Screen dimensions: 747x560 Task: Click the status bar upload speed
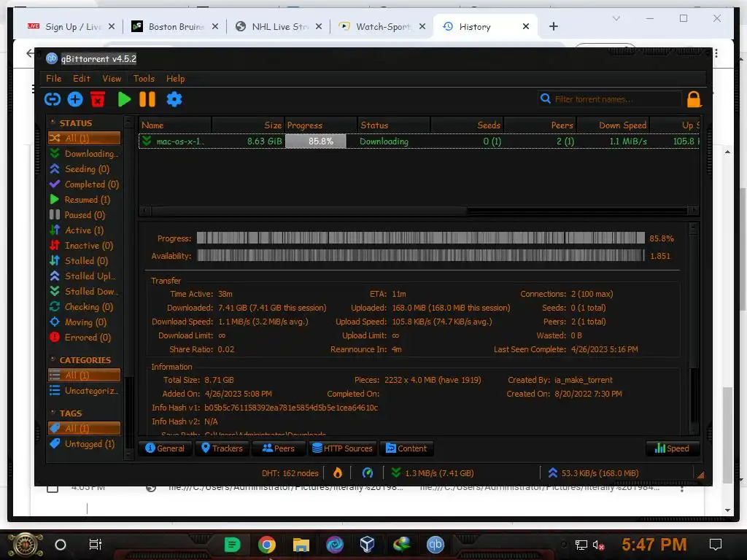pyautogui.click(x=593, y=473)
